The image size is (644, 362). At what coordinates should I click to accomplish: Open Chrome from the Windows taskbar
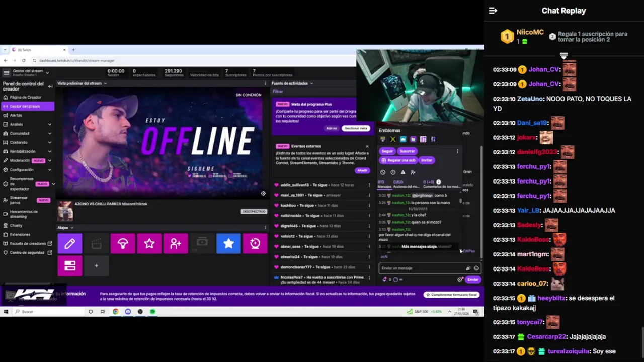pyautogui.click(x=115, y=312)
